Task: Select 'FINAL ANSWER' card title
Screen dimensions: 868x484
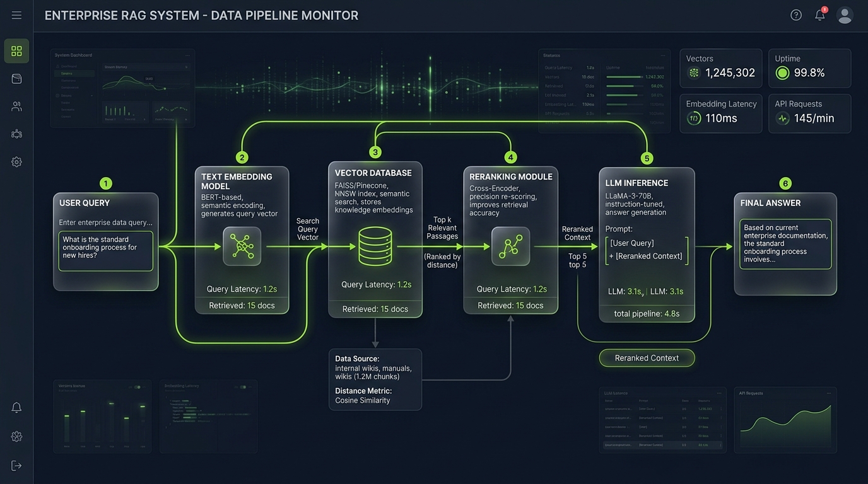Action: click(770, 203)
